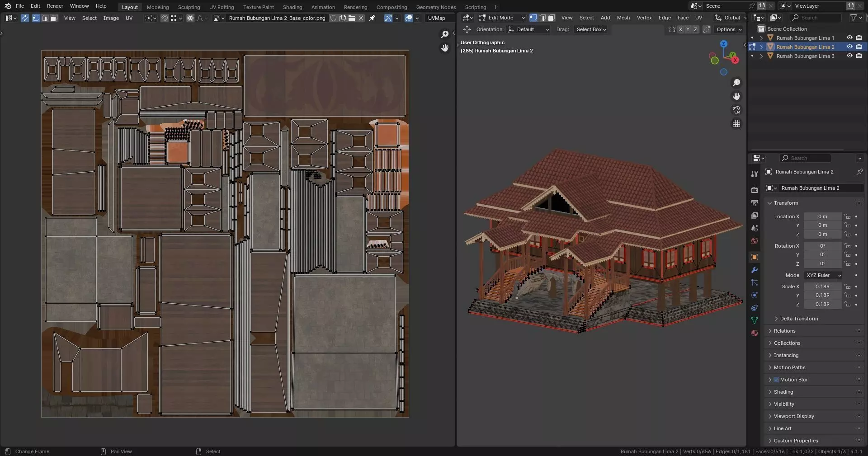
Task: Hide Rumah Bubungan Lima 2 in viewport
Action: click(849, 47)
